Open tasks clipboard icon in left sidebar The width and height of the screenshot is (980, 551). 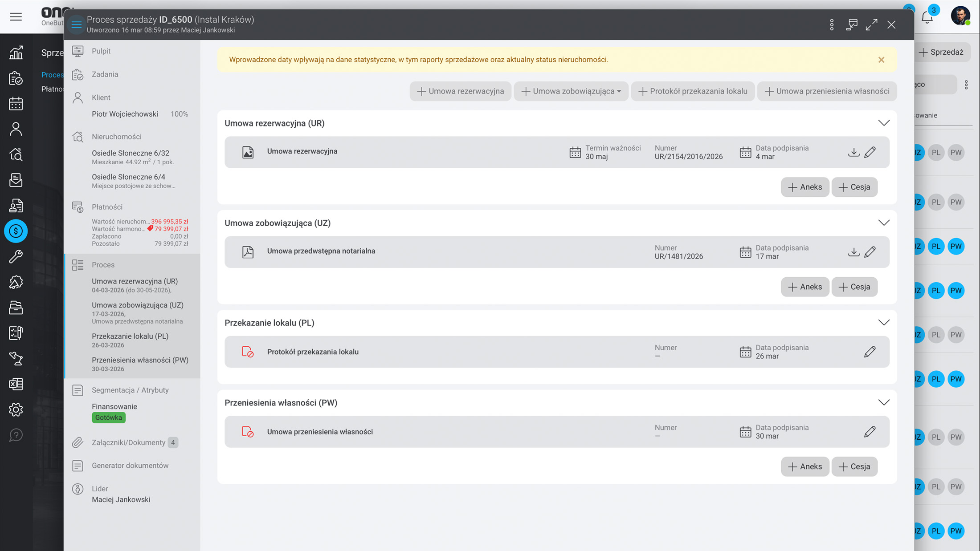pyautogui.click(x=16, y=78)
